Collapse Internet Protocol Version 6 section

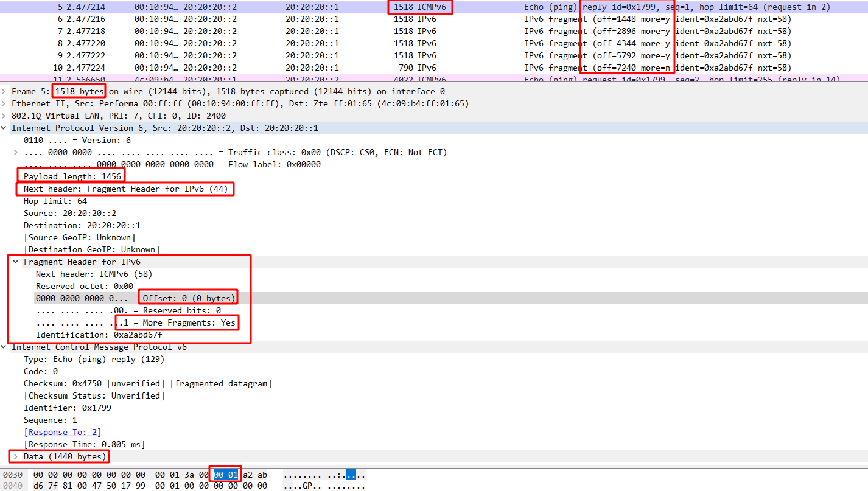coord(4,128)
